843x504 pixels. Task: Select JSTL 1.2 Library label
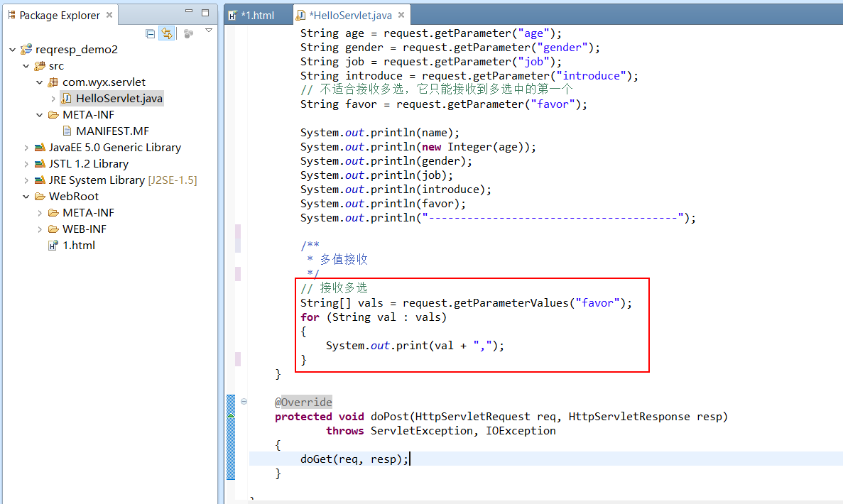(x=89, y=164)
